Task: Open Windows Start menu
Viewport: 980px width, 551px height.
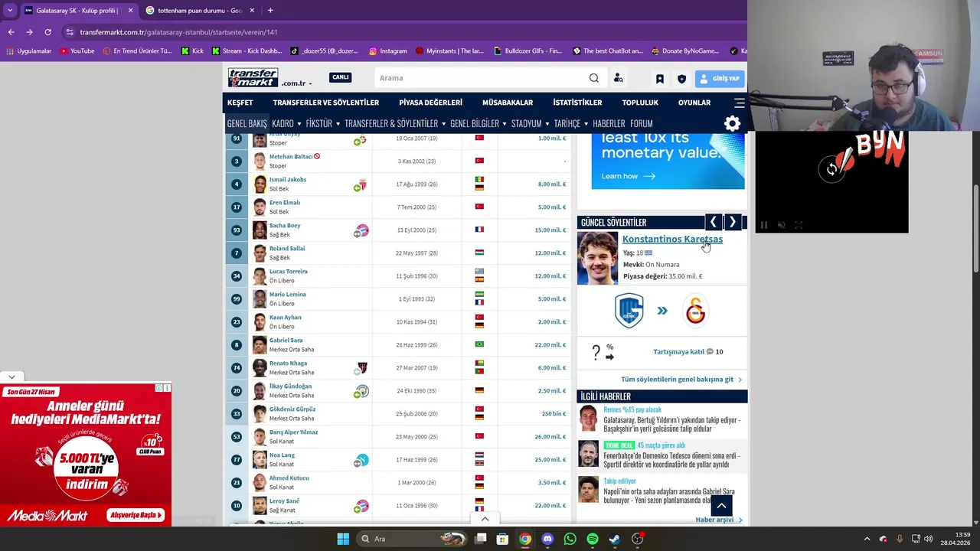Action: 343,539
